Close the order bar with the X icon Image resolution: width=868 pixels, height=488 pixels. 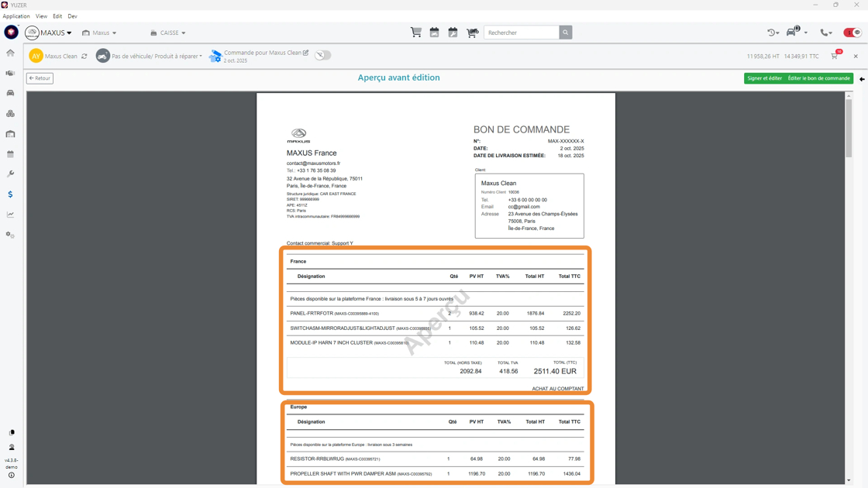(856, 56)
